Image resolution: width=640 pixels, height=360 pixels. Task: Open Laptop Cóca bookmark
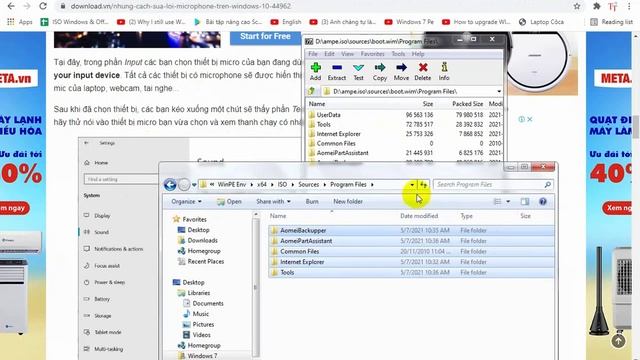(x=541, y=22)
